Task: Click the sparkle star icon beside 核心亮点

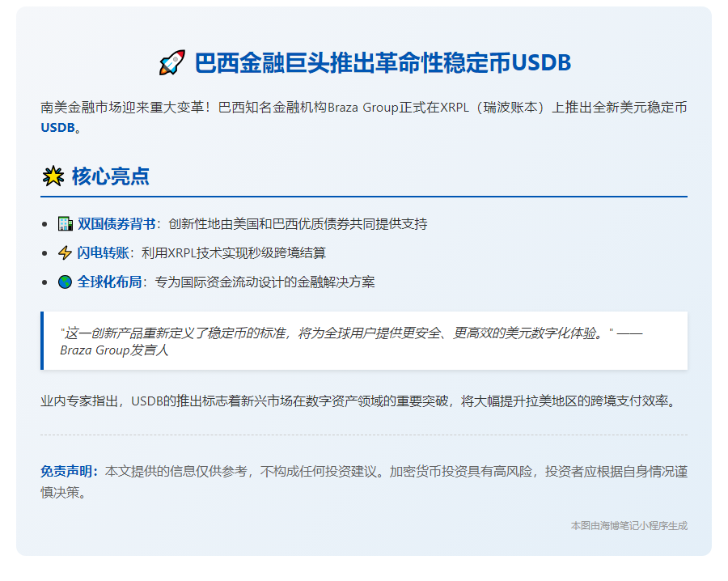Action: coord(53,176)
